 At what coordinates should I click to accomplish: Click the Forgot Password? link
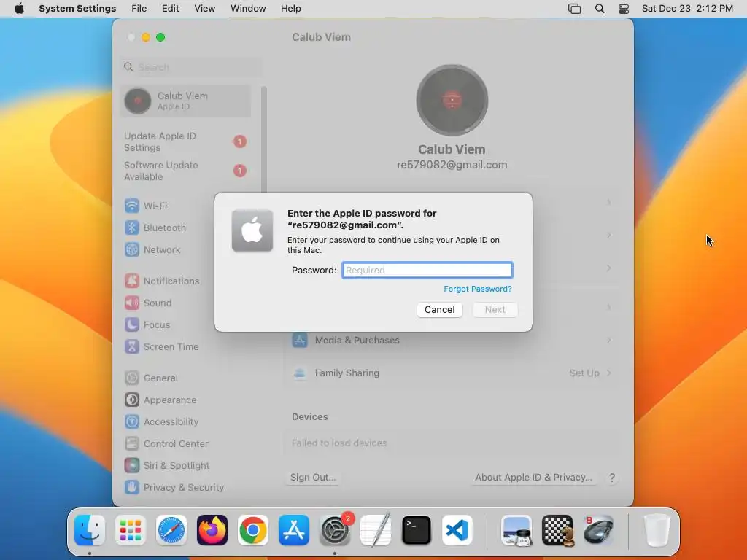click(x=478, y=289)
